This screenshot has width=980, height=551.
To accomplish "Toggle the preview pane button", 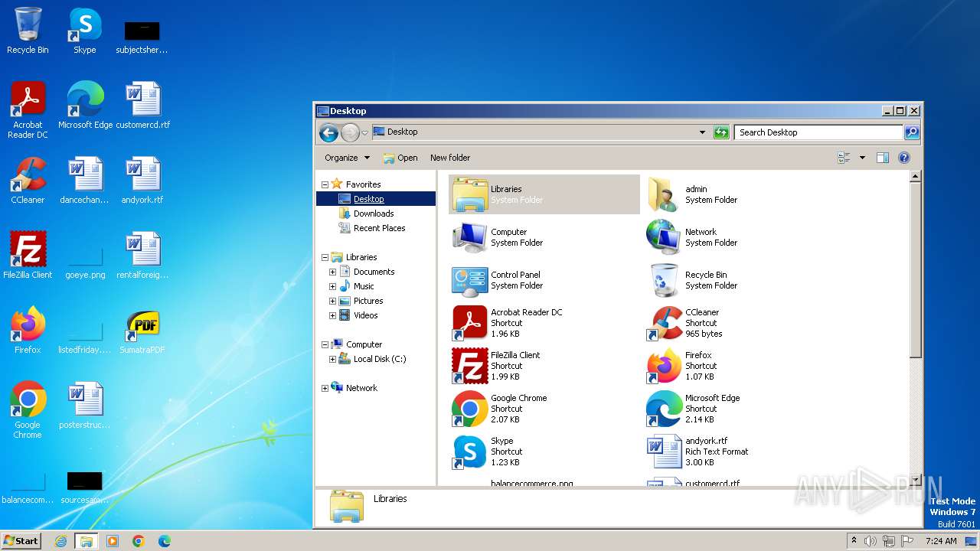I will pos(882,158).
